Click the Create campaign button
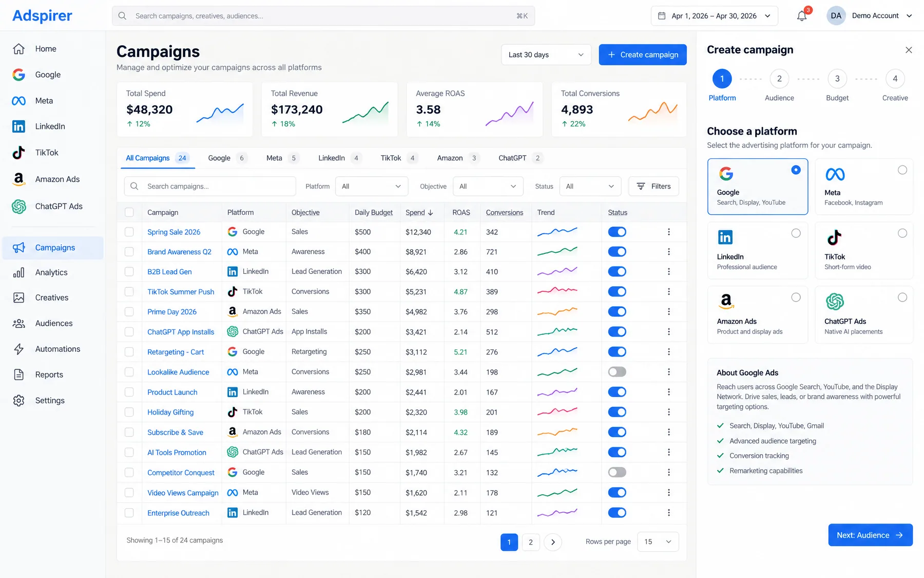Image resolution: width=924 pixels, height=578 pixels. (643, 55)
